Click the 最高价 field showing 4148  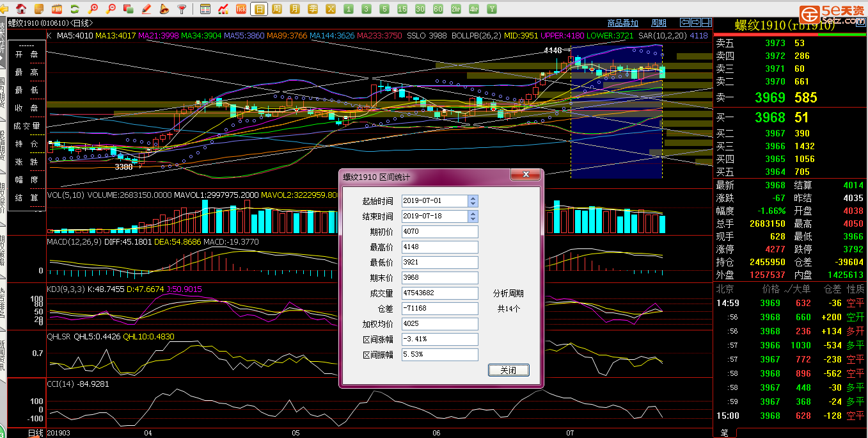(x=439, y=247)
